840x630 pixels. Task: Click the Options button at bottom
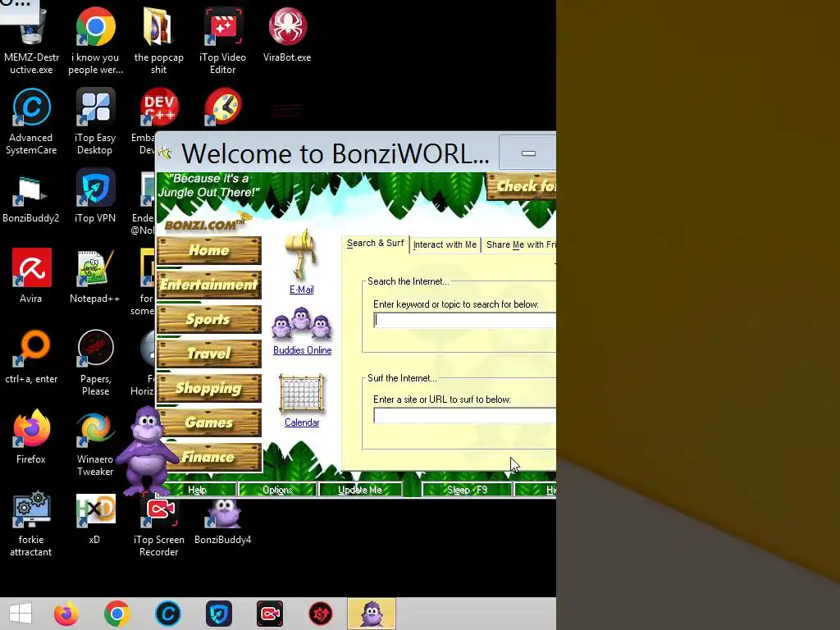[x=277, y=490]
